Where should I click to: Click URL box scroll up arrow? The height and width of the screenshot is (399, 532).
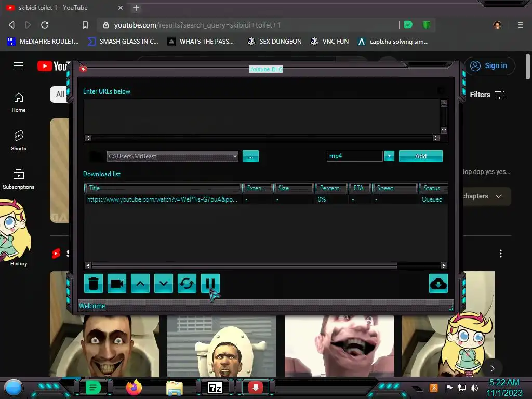pos(444,103)
